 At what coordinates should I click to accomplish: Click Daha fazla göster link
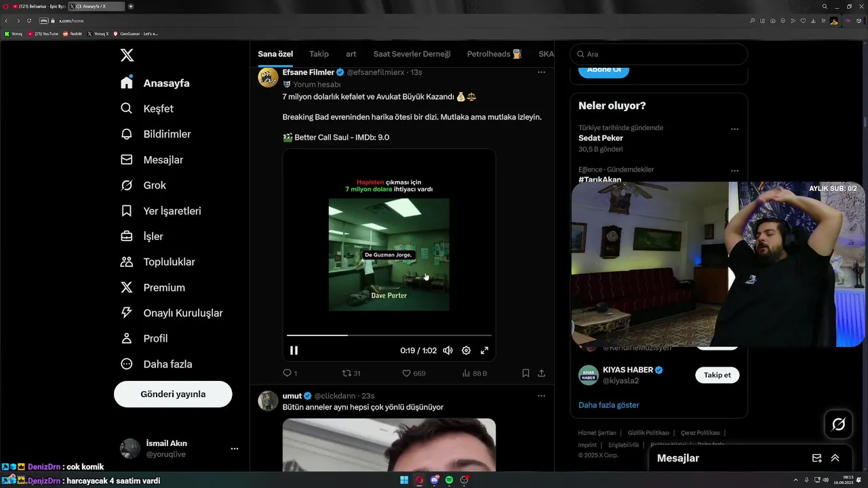609,405
